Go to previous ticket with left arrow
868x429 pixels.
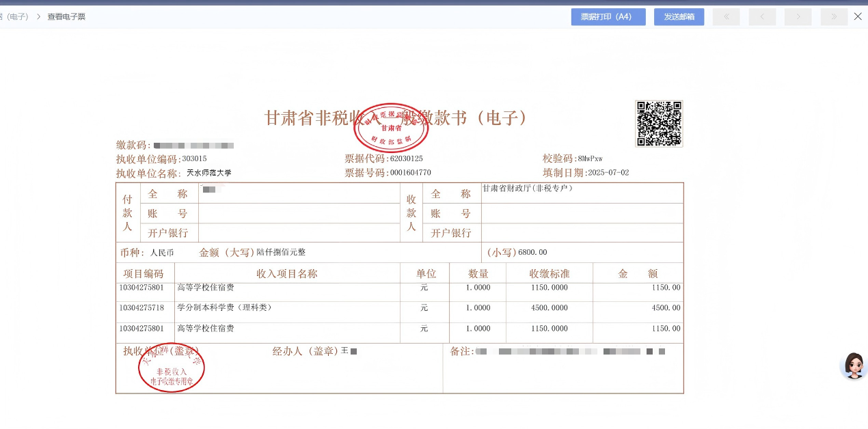click(x=762, y=17)
